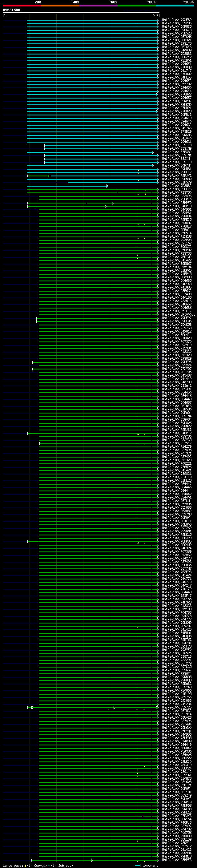Open UniRef100_B7SB29 entry
The image size is (197, 868).
pos(177,131)
